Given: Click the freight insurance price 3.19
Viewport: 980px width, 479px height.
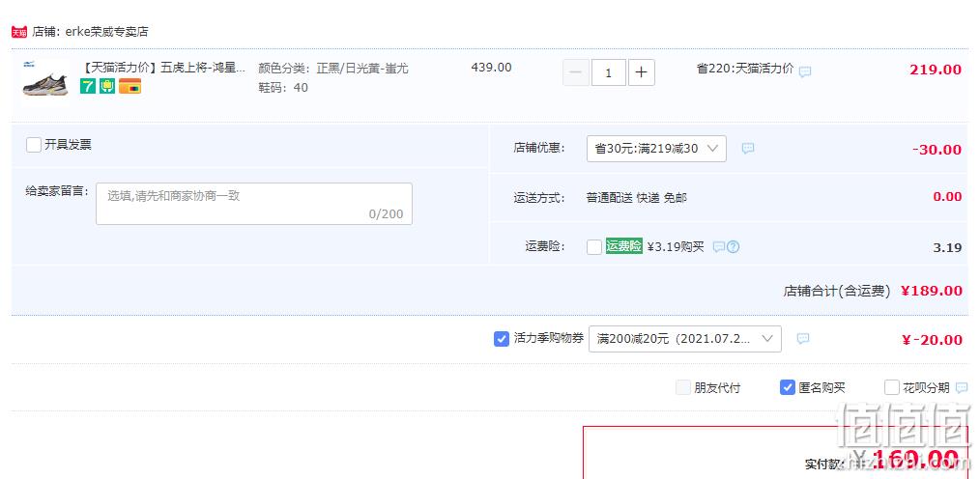Looking at the screenshot, I should pos(947,247).
